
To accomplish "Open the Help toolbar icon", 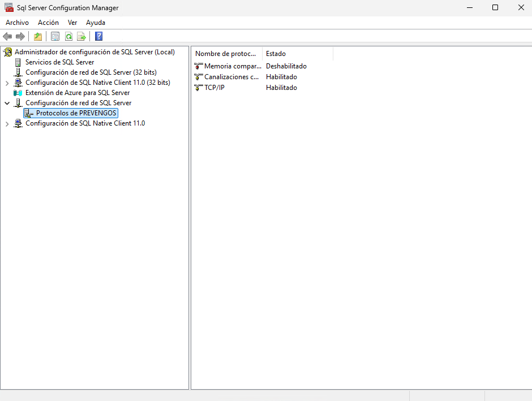I will pos(98,36).
